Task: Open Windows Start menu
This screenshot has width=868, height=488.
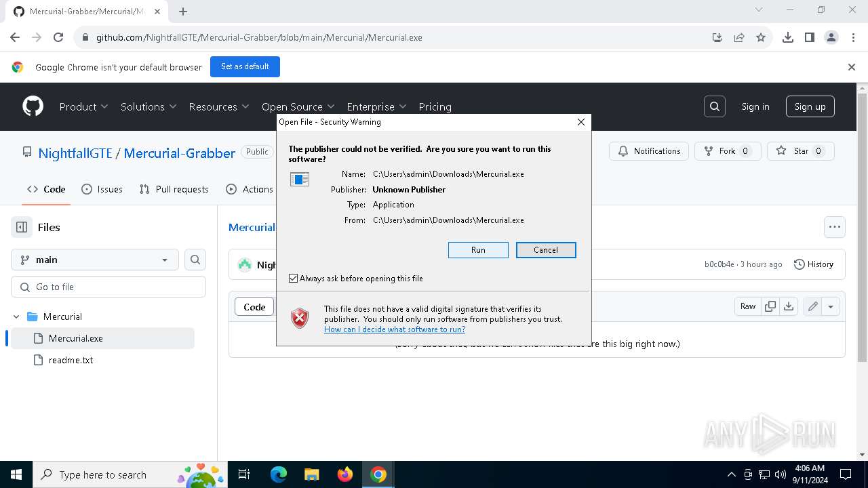Action: click(16, 474)
